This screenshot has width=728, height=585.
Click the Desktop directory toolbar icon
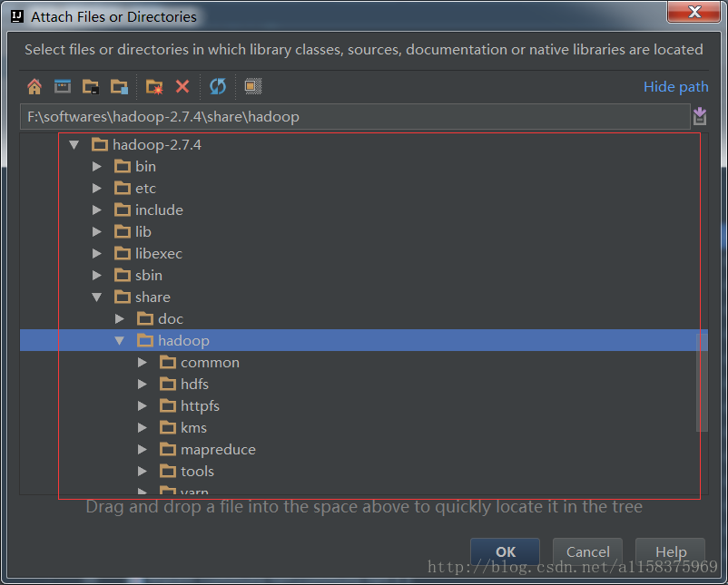(63, 86)
